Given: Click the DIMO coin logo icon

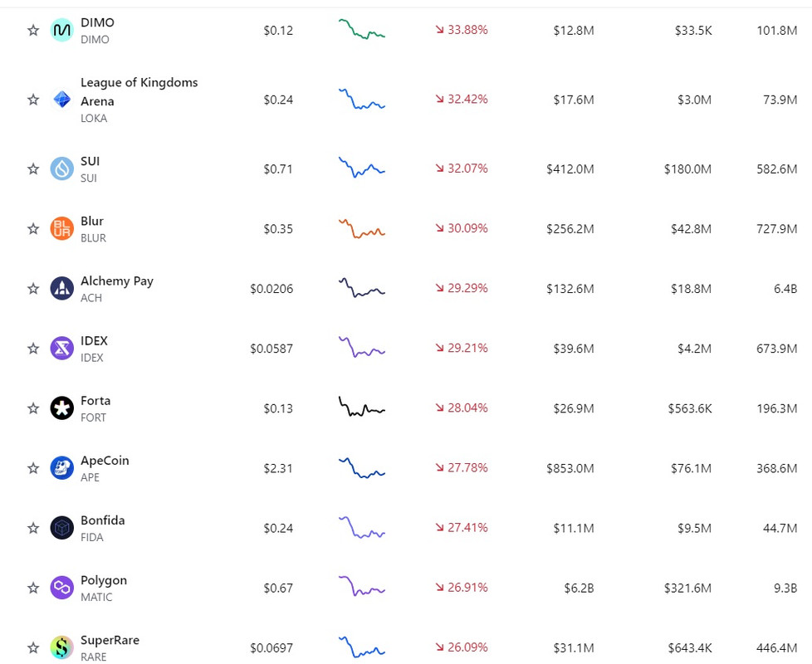Looking at the screenshot, I should pos(61,30).
